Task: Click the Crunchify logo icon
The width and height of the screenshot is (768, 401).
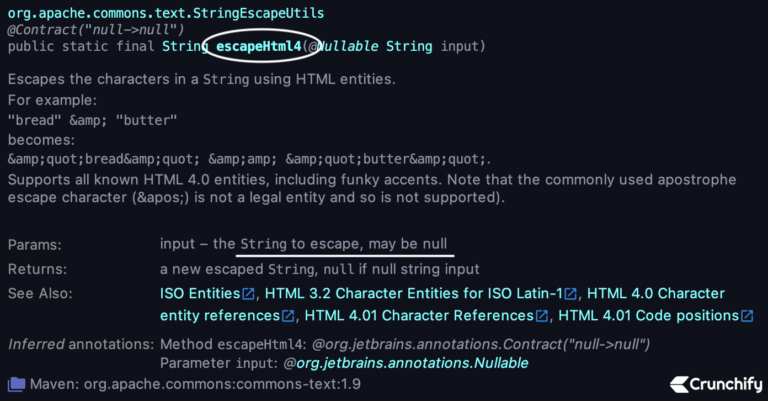Action: 679,384
